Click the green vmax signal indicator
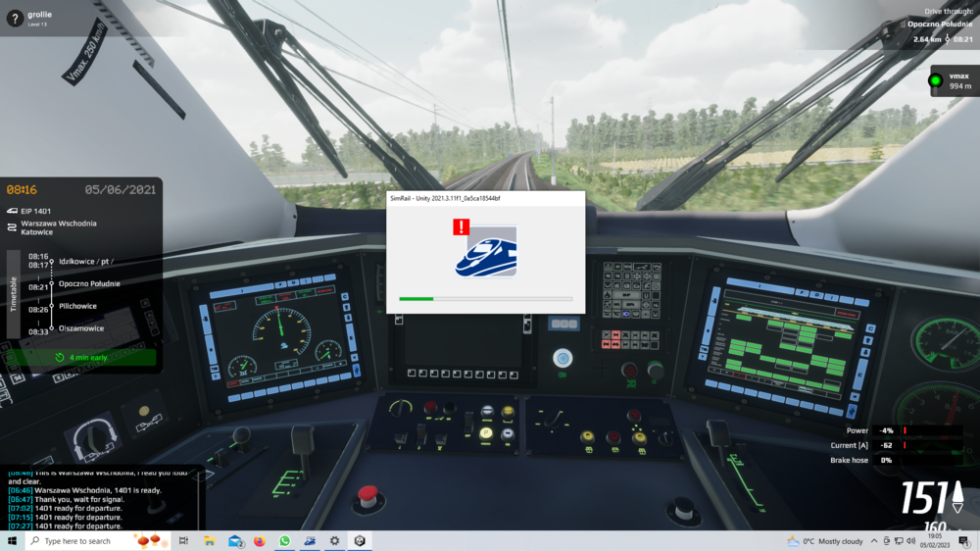This screenshot has width=980, height=551. [935, 80]
